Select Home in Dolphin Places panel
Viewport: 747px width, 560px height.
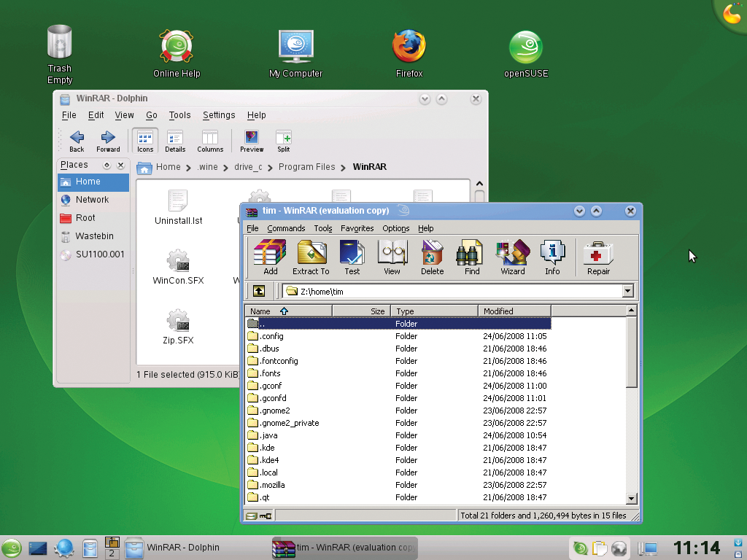tap(93, 182)
